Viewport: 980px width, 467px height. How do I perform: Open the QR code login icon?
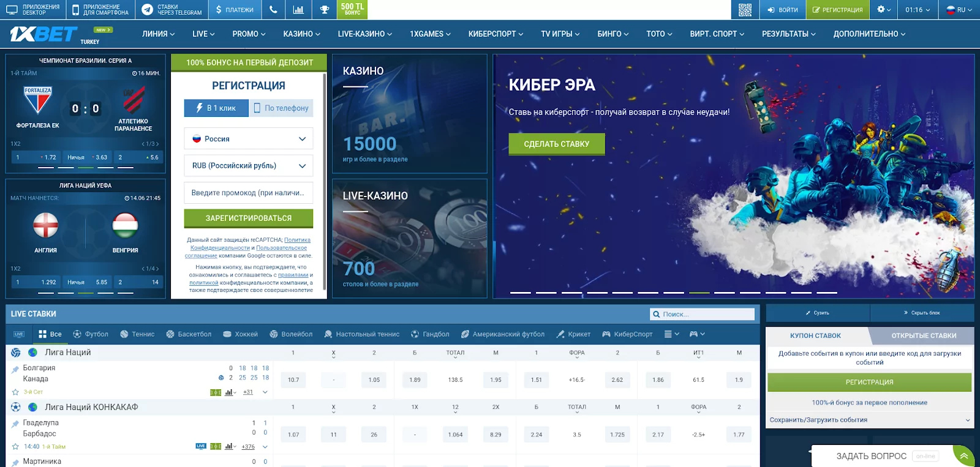tap(745, 10)
